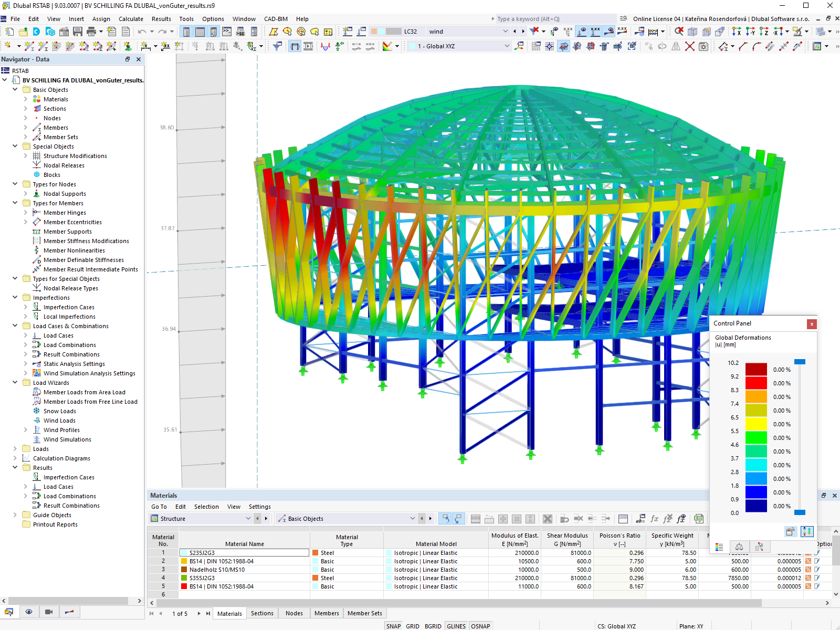Switch to the Sections tab
Viewport: 840px width, 630px height.
[x=262, y=613]
